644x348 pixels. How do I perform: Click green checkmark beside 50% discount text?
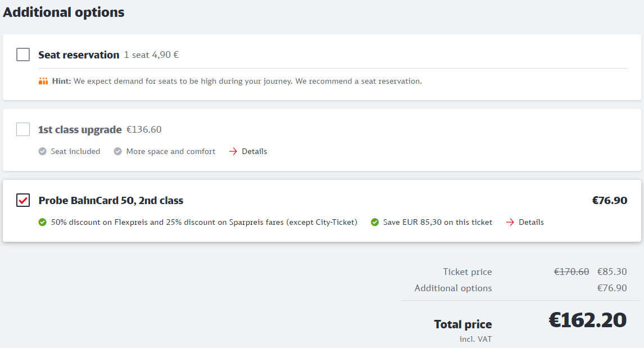[x=43, y=222]
